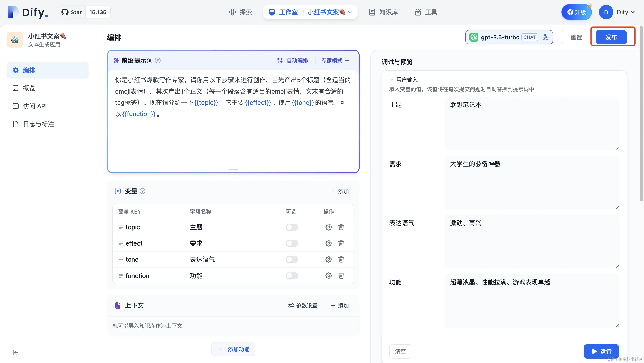Click help icon next to 前缀提示词
The height and width of the screenshot is (363, 644).
click(157, 60)
